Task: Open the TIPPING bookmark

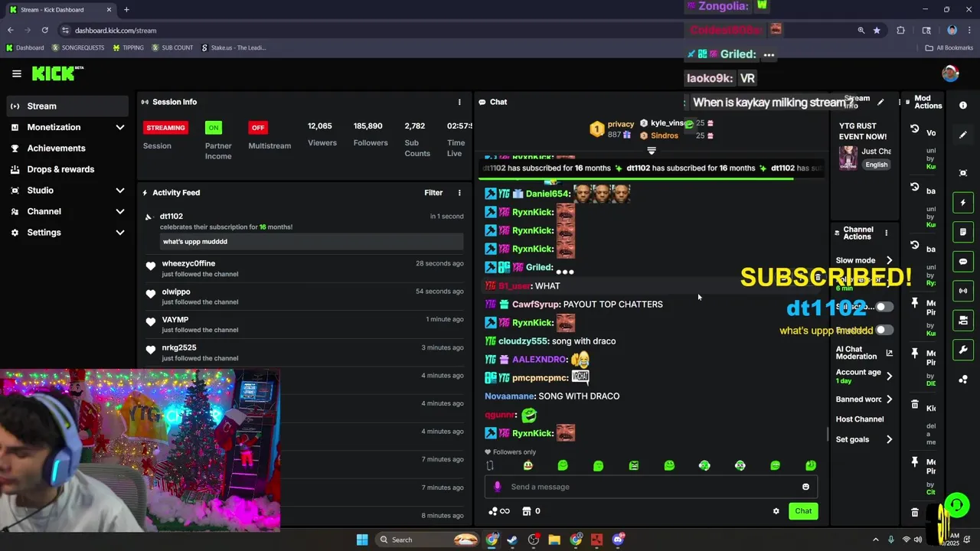Action: (128, 47)
